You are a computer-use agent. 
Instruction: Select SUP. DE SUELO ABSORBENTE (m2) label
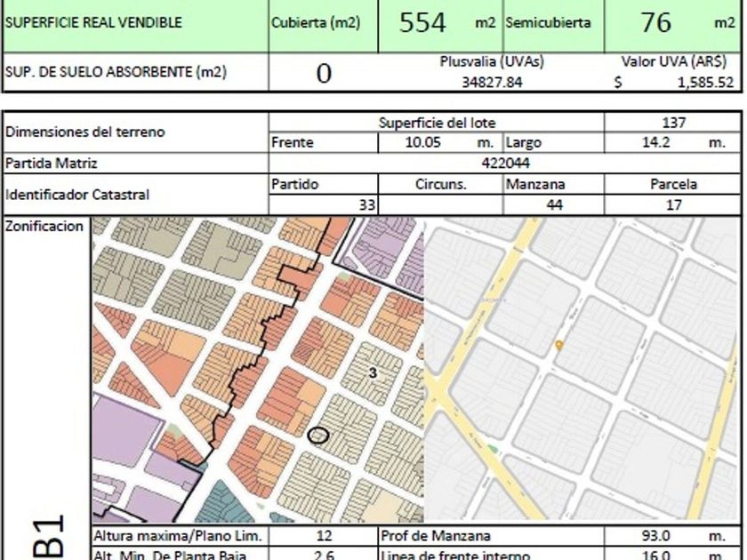pyautogui.click(x=116, y=72)
